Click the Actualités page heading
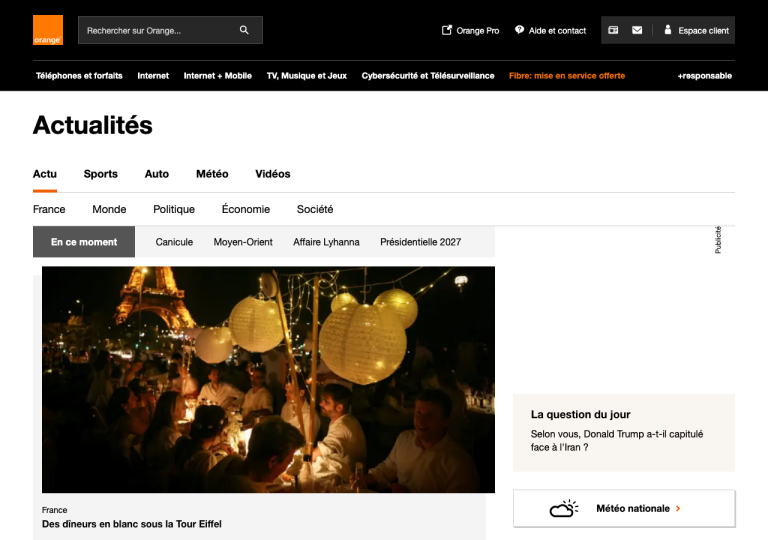The image size is (768, 540). tap(93, 125)
